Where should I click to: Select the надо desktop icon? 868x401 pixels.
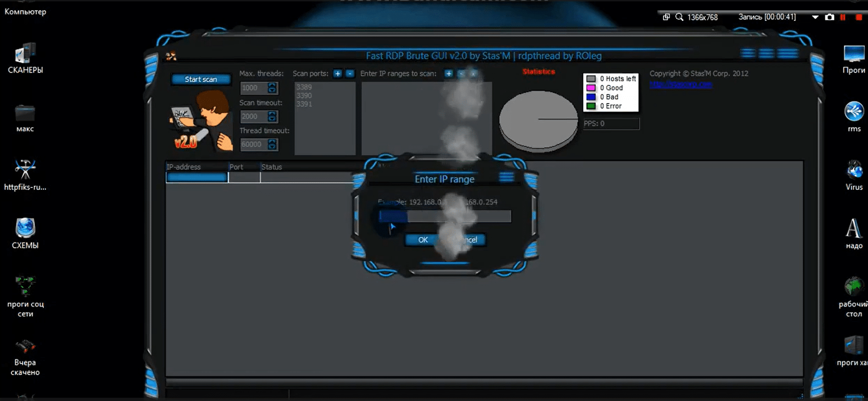coord(854,234)
